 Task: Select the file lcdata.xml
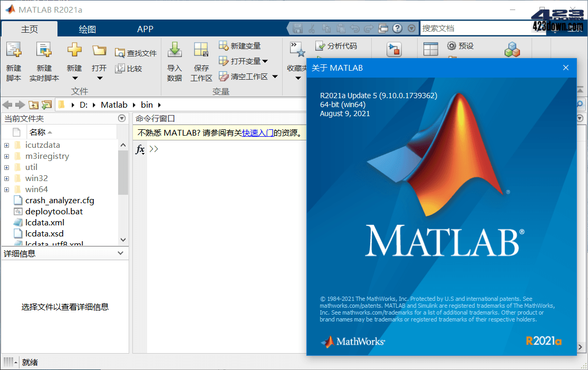45,223
